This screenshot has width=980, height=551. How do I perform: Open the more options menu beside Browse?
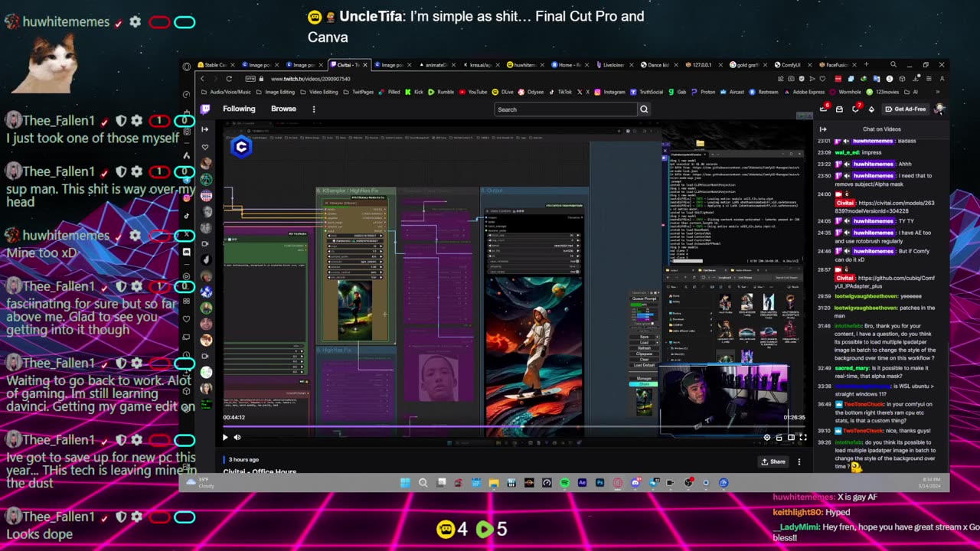(x=313, y=109)
